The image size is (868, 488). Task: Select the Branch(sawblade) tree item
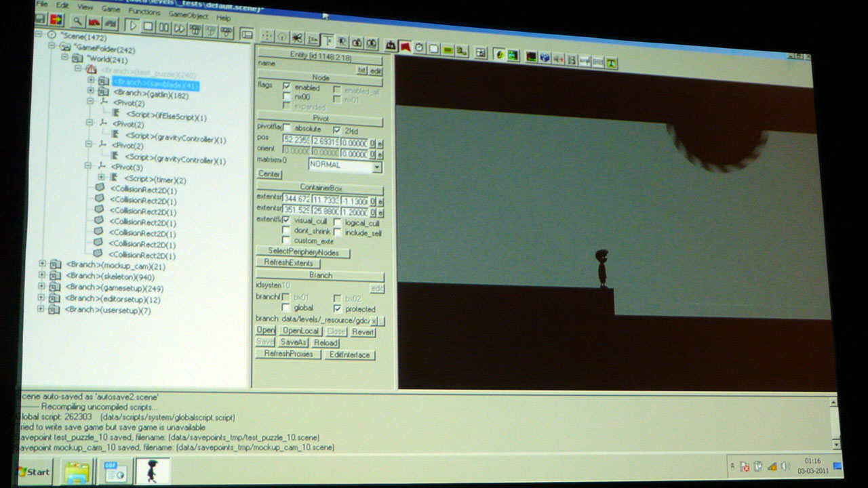click(x=155, y=84)
